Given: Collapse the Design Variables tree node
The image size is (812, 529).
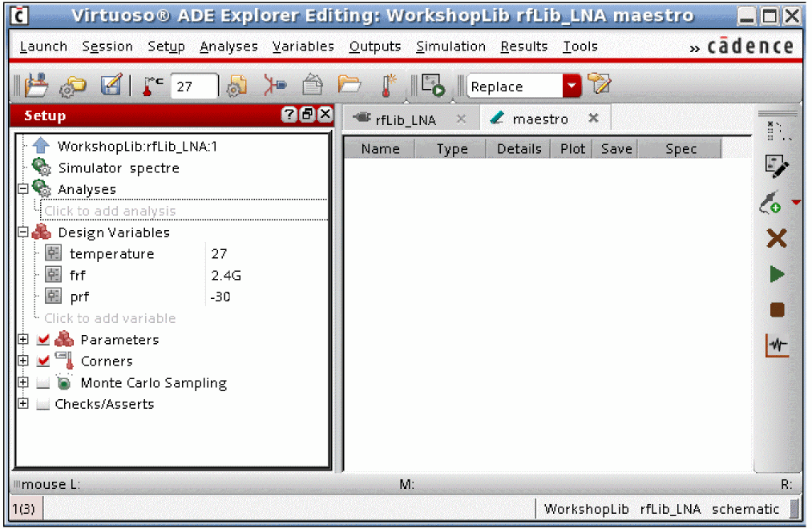Looking at the screenshot, I should click(22, 232).
